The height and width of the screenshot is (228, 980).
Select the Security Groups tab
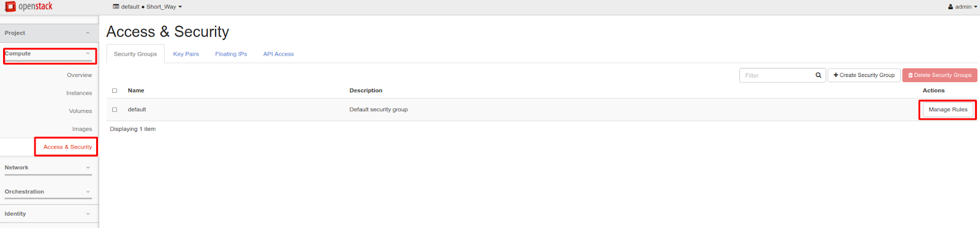135,54
